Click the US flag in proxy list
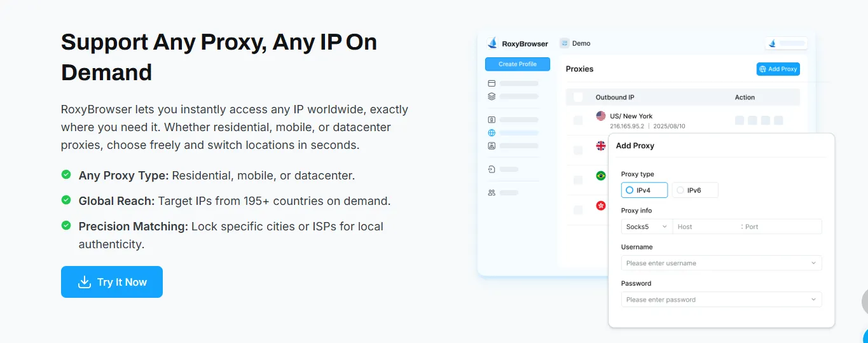Image resolution: width=868 pixels, height=343 pixels. (x=601, y=116)
